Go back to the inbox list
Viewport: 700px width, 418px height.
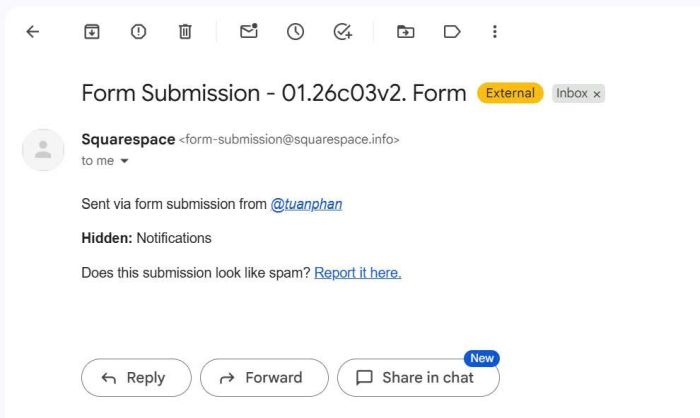(x=32, y=32)
